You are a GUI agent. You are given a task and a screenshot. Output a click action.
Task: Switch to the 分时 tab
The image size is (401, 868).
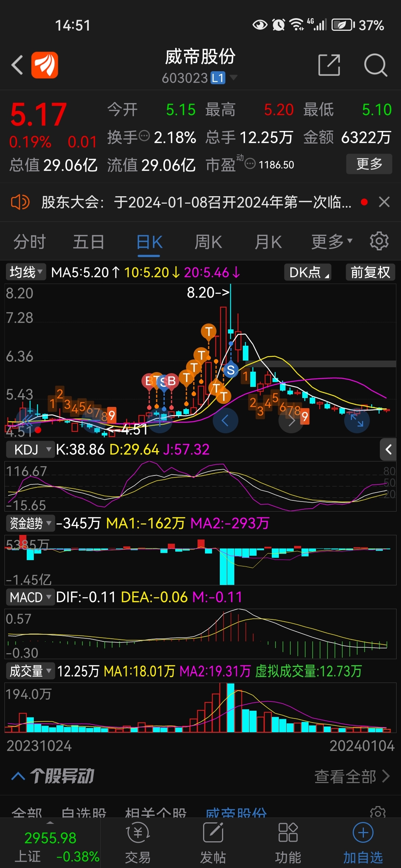30,242
